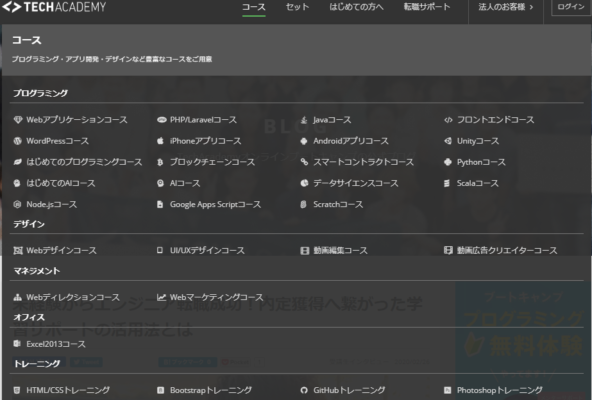
Task: Select the Unityコース link
Action: pos(478,141)
